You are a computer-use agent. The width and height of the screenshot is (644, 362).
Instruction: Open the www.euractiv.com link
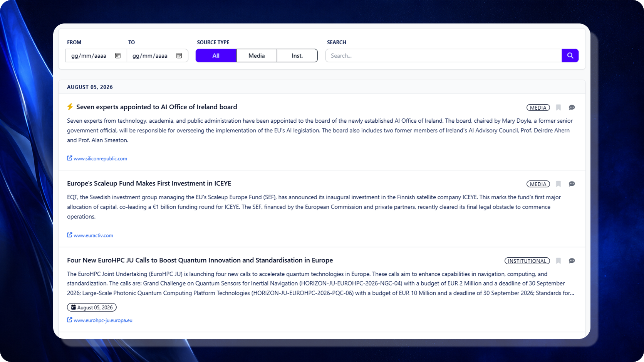(94, 235)
